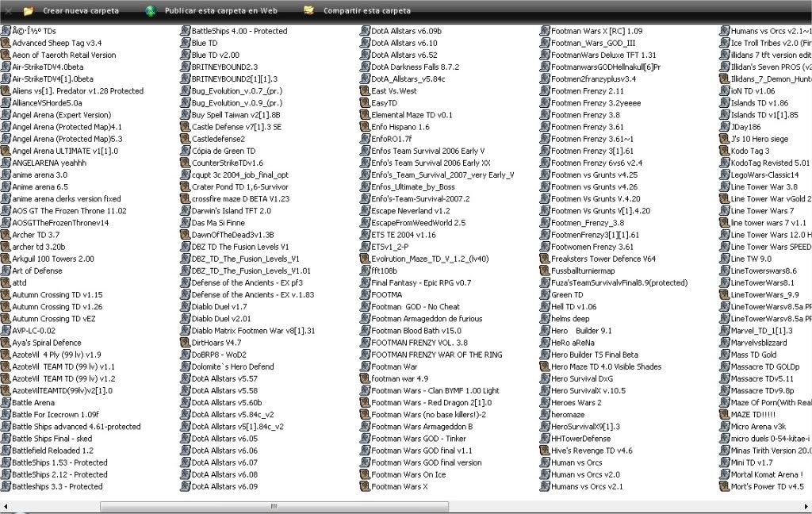Screen dimensions: 812x514
Task: Select 'Dolomite`s Hero Defend' file
Action: 232,366
